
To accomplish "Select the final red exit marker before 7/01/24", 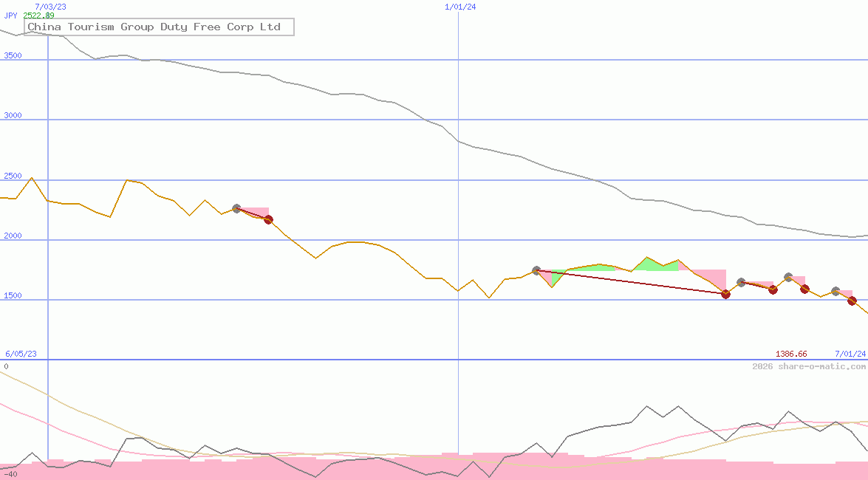I will click(852, 301).
